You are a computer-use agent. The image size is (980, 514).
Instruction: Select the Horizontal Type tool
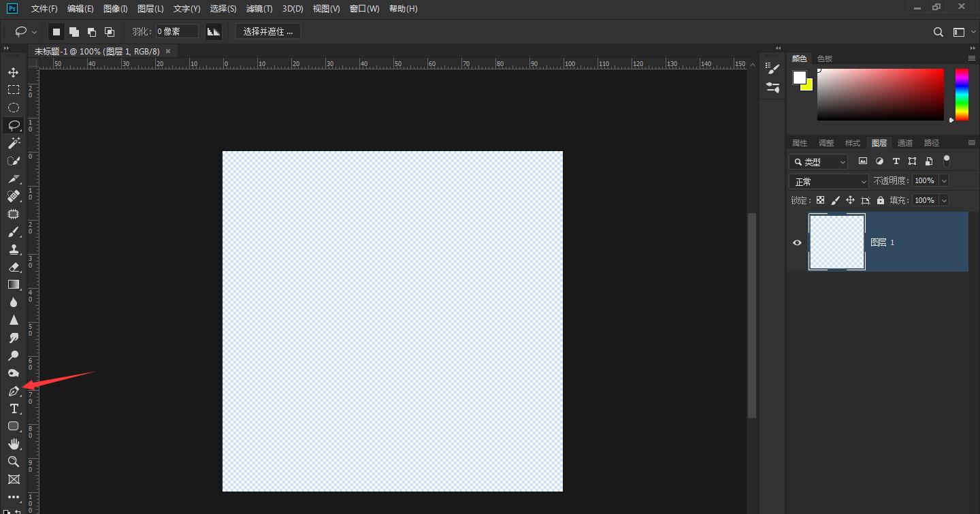coord(13,408)
